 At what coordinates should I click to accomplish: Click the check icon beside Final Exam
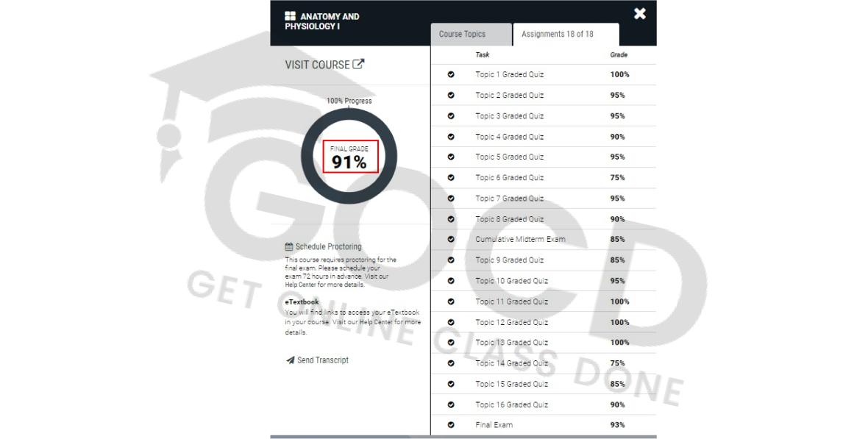point(451,425)
